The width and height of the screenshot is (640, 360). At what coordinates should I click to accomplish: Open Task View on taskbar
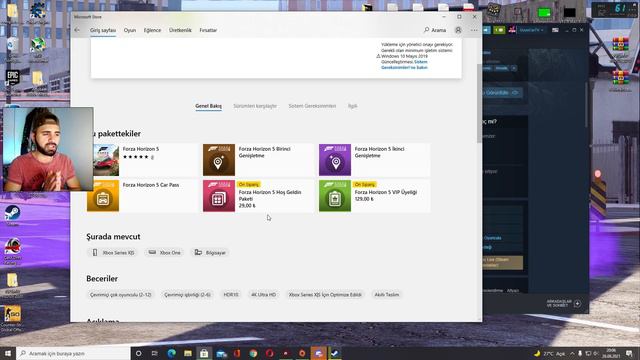155,353
